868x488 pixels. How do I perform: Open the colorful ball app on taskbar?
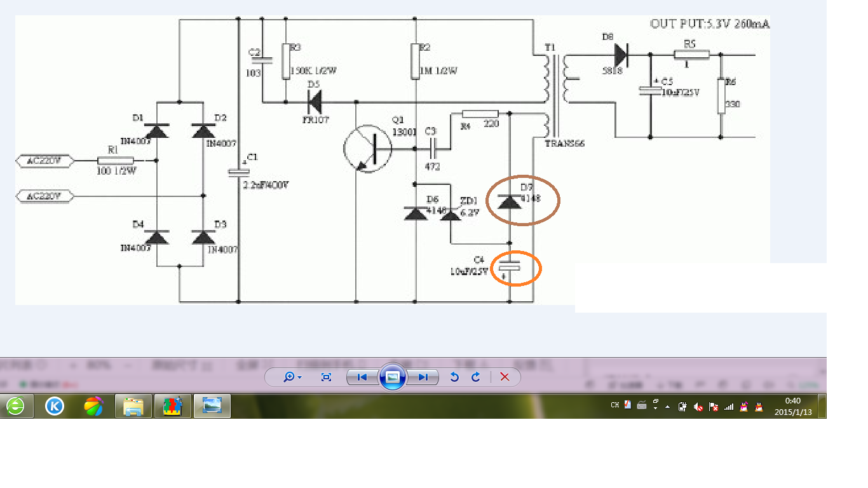(x=94, y=405)
